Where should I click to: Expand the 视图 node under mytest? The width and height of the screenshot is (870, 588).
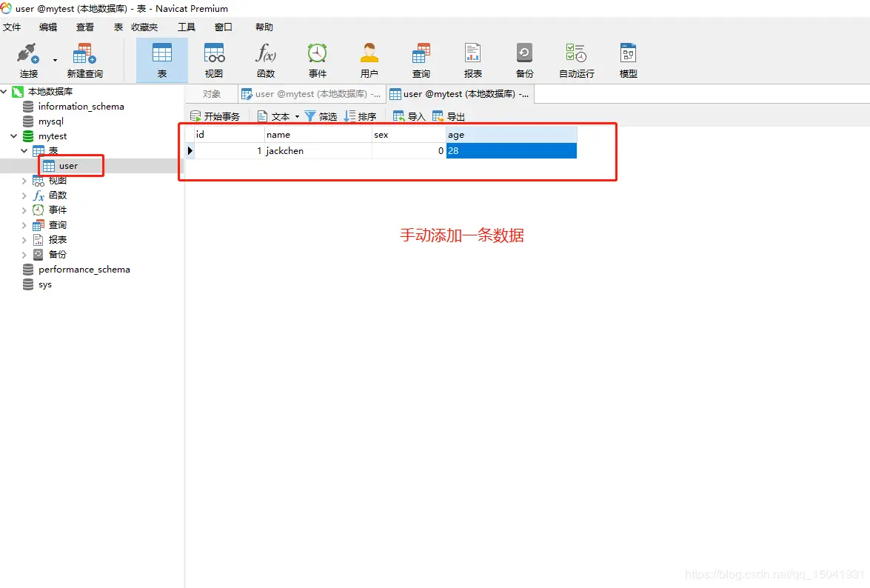click(24, 180)
